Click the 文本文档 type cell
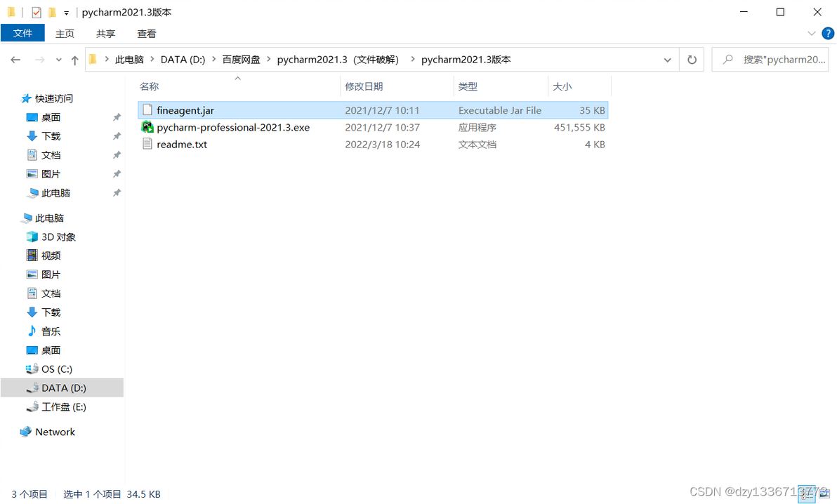Image resolution: width=837 pixels, height=504 pixels. coord(477,144)
